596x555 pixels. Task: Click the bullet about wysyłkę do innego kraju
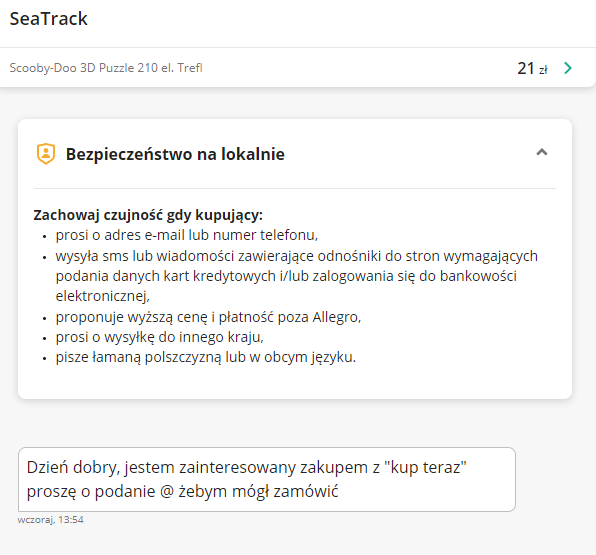tap(160, 337)
